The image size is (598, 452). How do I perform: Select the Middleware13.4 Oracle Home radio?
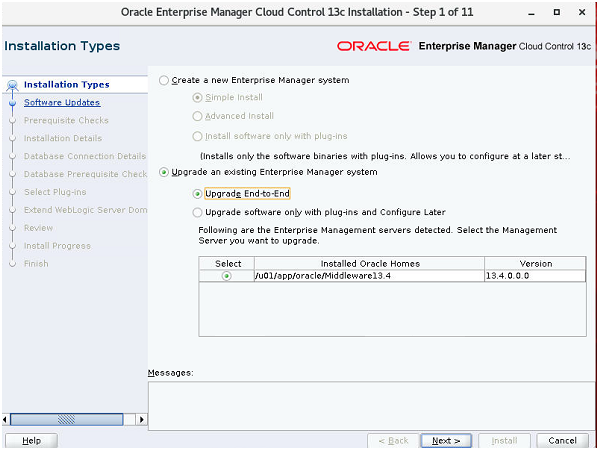coord(227,276)
